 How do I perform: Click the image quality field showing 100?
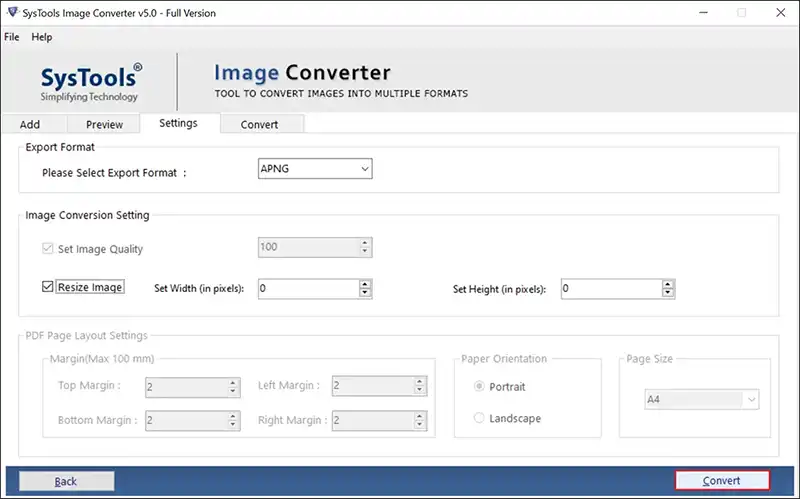tap(309, 247)
